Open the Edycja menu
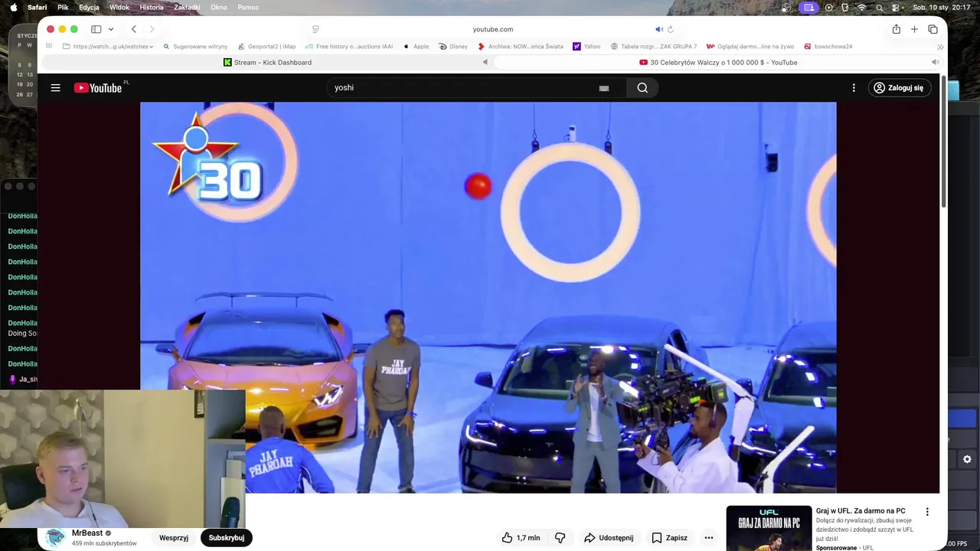 [89, 7]
